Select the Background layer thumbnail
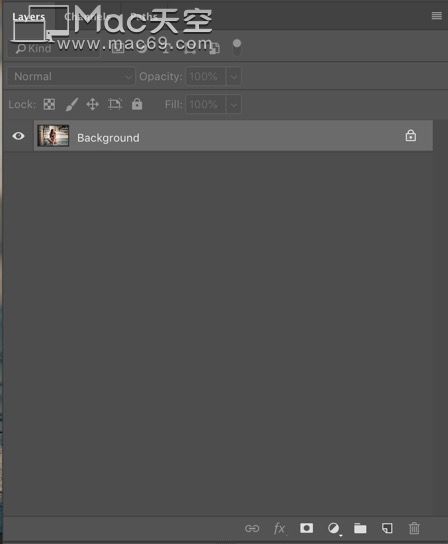 coord(53,136)
